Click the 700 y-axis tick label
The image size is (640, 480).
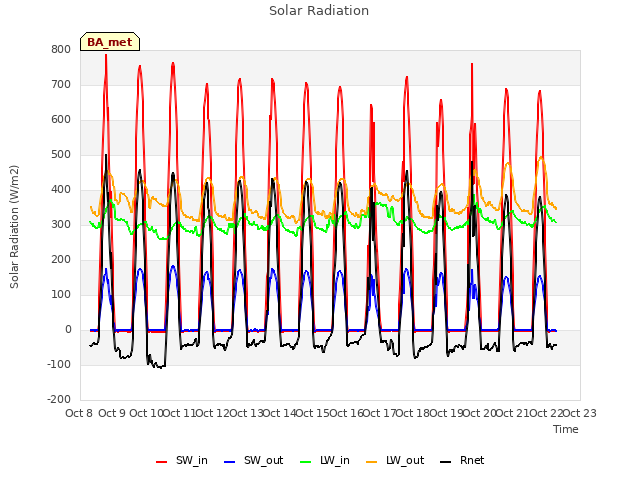61,84
